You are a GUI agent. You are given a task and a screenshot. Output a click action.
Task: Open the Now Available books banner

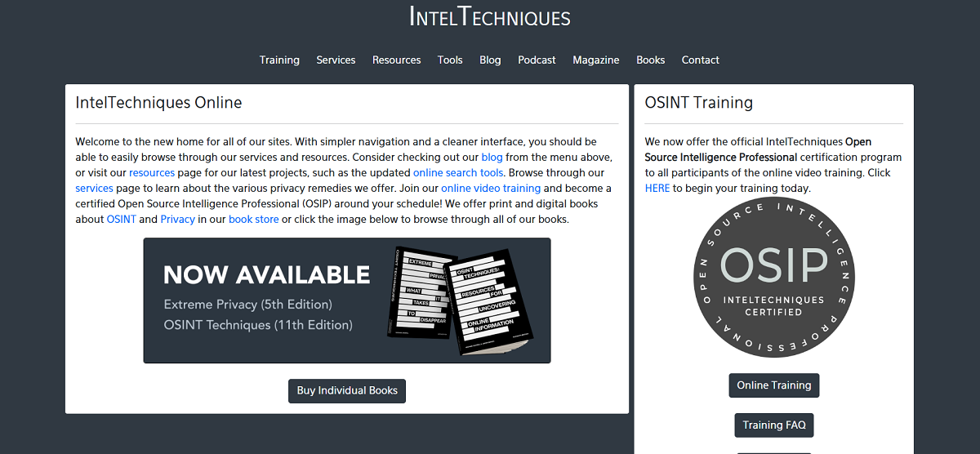347,300
